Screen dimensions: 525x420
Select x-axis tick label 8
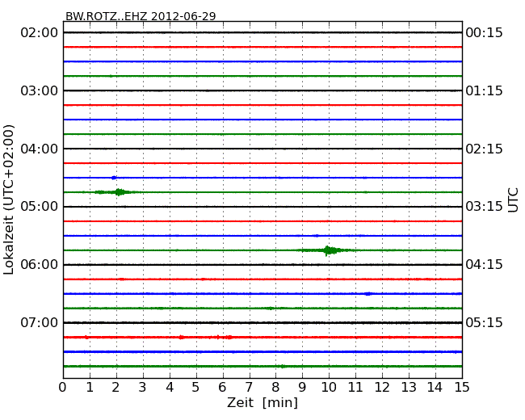point(275,388)
